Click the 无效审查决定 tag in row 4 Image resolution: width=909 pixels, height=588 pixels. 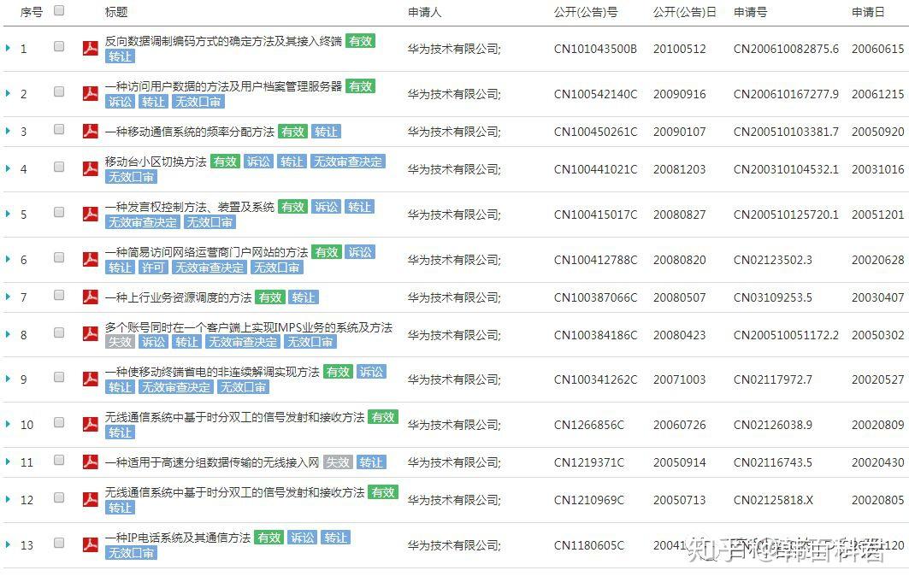point(348,162)
